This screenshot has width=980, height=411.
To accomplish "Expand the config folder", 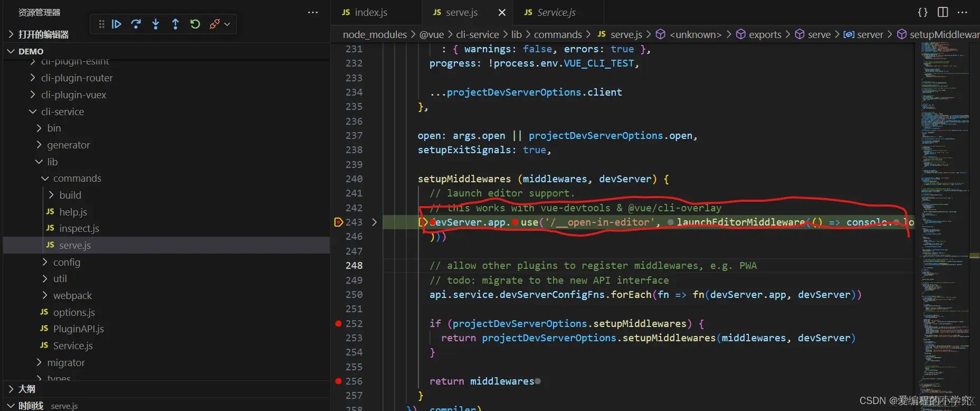I will point(66,263).
